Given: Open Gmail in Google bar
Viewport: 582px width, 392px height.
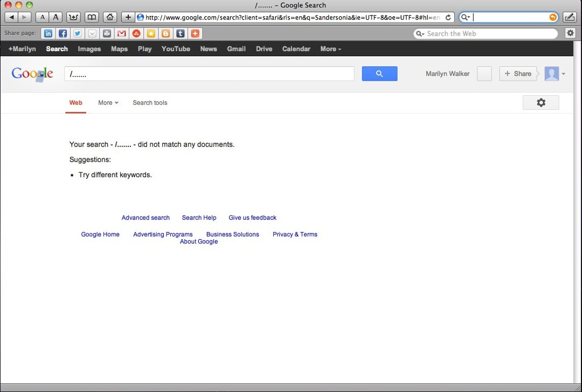Looking at the screenshot, I should tap(236, 48).
